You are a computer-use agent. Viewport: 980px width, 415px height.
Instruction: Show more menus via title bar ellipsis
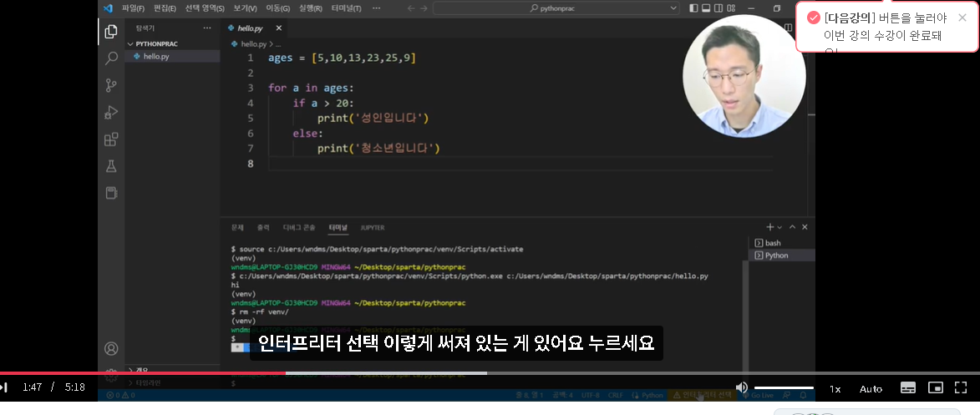point(376,8)
